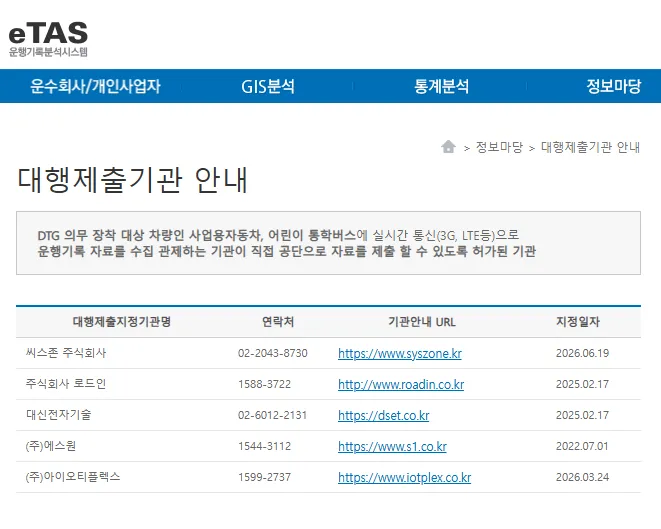Open the 정보마당 menu
The image size is (661, 529).
[614, 86]
